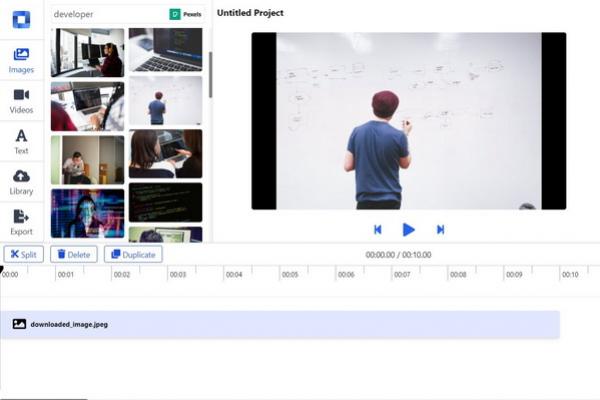Image resolution: width=600 pixels, height=400 pixels.
Task: Click the Duplicate button
Action: pos(133,254)
